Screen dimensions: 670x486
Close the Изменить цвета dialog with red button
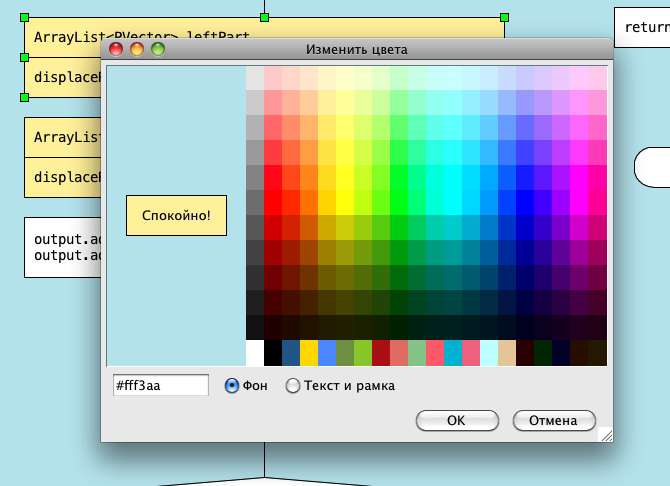tap(116, 48)
